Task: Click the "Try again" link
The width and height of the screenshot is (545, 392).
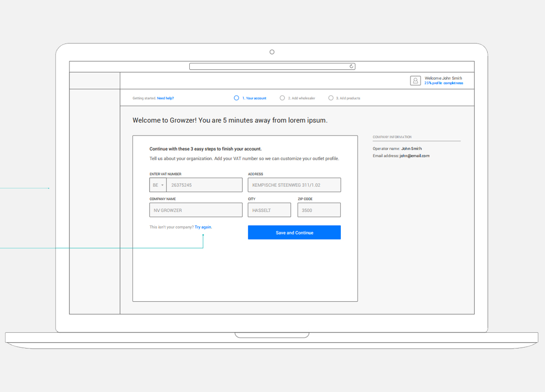Action: tap(203, 227)
